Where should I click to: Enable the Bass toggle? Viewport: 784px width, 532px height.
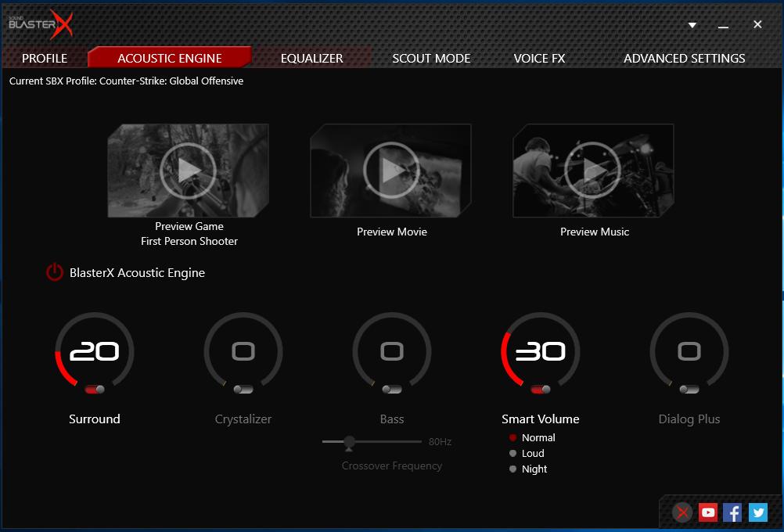392,390
